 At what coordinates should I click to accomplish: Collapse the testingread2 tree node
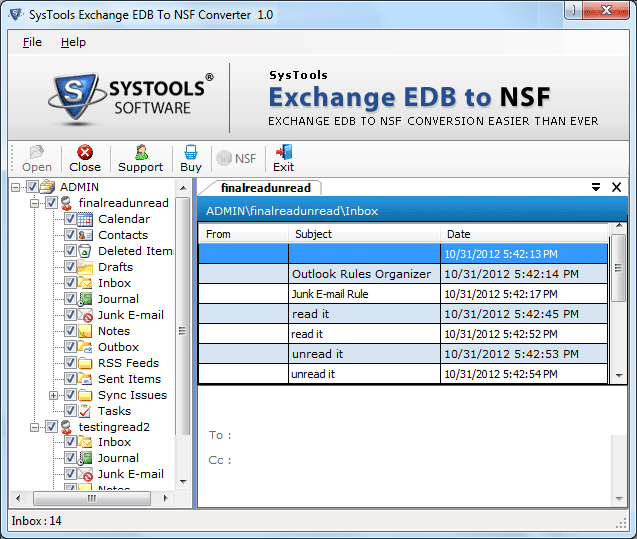click(x=35, y=427)
